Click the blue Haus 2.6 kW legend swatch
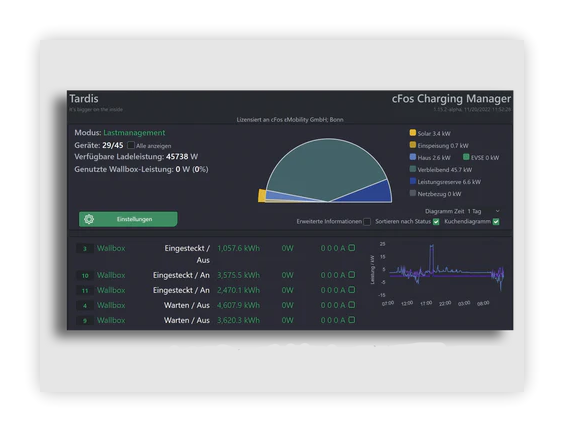 point(413,157)
